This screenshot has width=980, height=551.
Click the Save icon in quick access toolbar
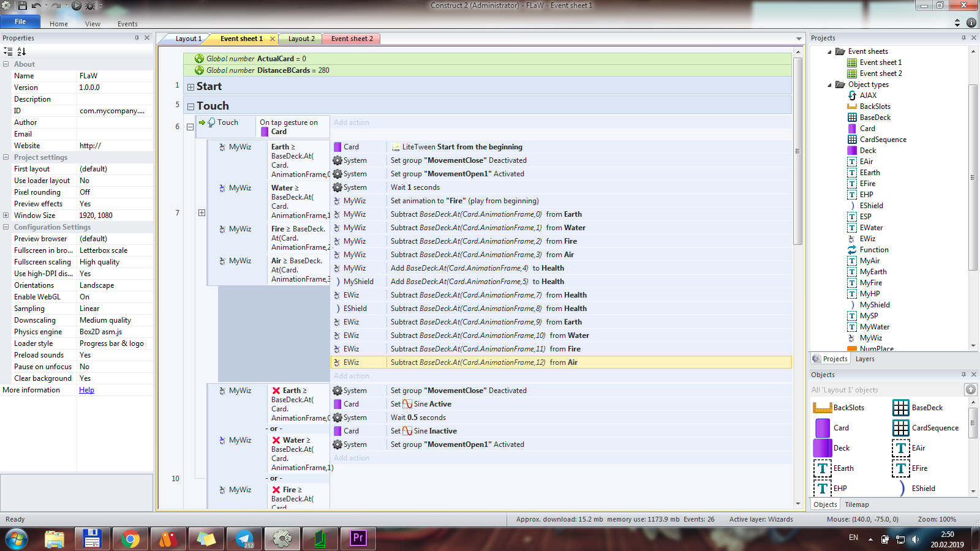pos(23,6)
